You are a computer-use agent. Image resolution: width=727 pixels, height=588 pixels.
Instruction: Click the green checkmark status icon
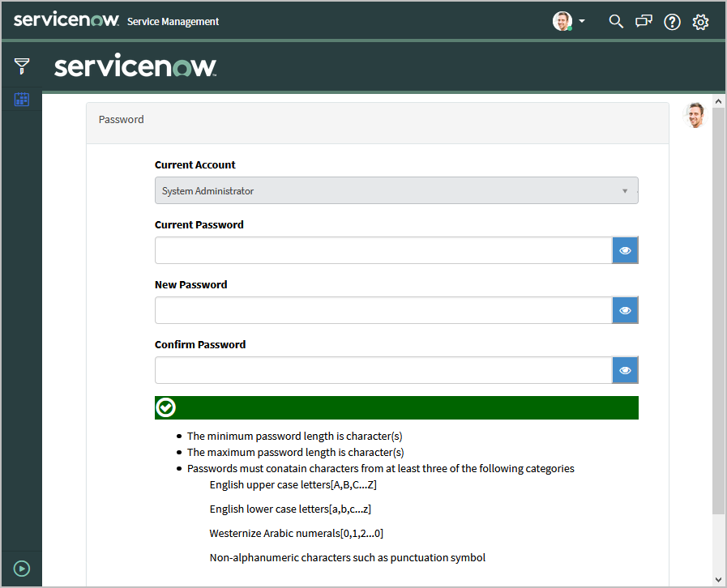click(x=166, y=407)
